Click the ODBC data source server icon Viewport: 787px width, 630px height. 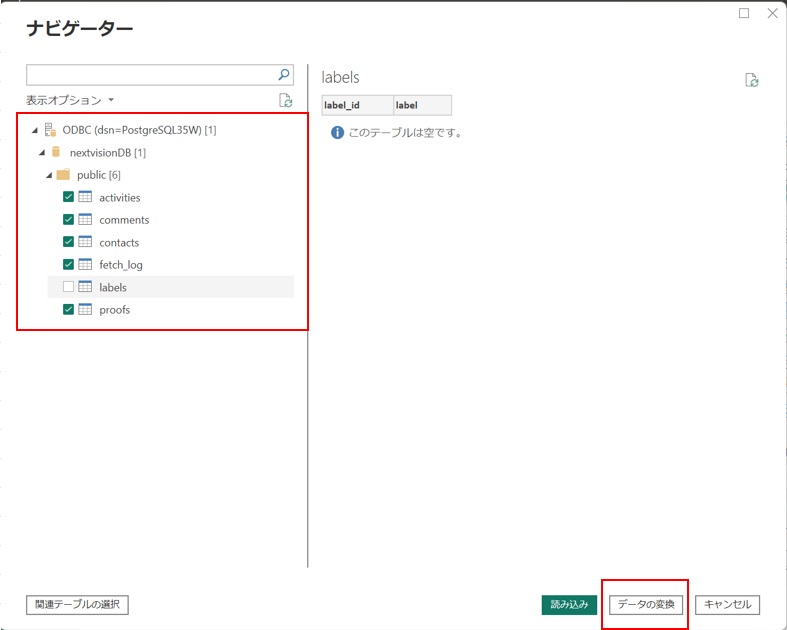[50, 130]
